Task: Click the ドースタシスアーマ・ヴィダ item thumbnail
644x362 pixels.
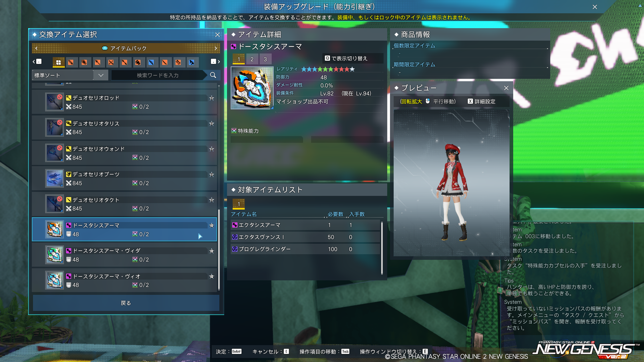Action: pos(54,255)
